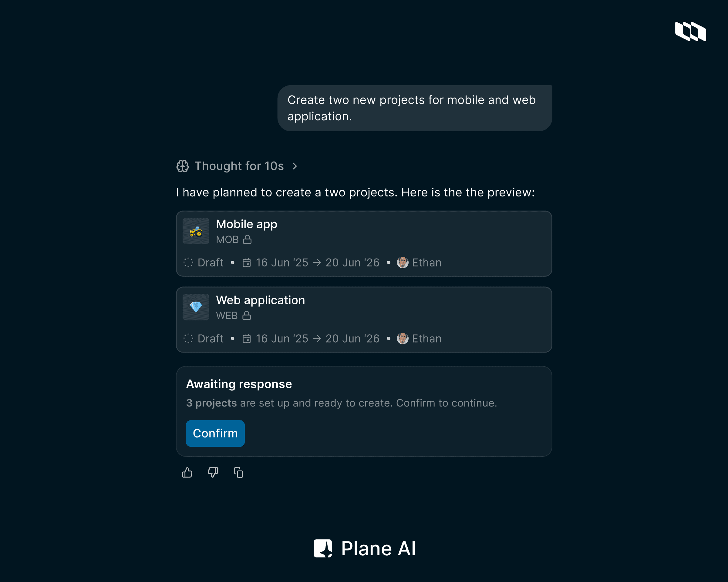Click the copy response icon
The width and height of the screenshot is (728, 582).
tap(238, 472)
